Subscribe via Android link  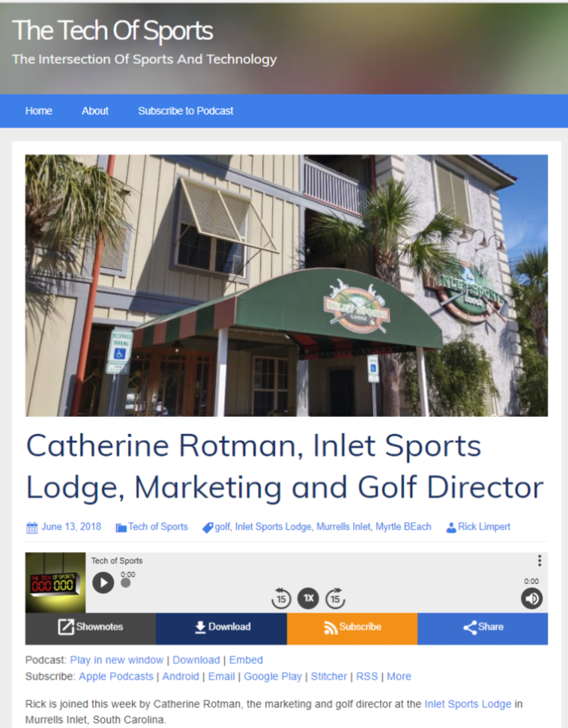coord(181,676)
